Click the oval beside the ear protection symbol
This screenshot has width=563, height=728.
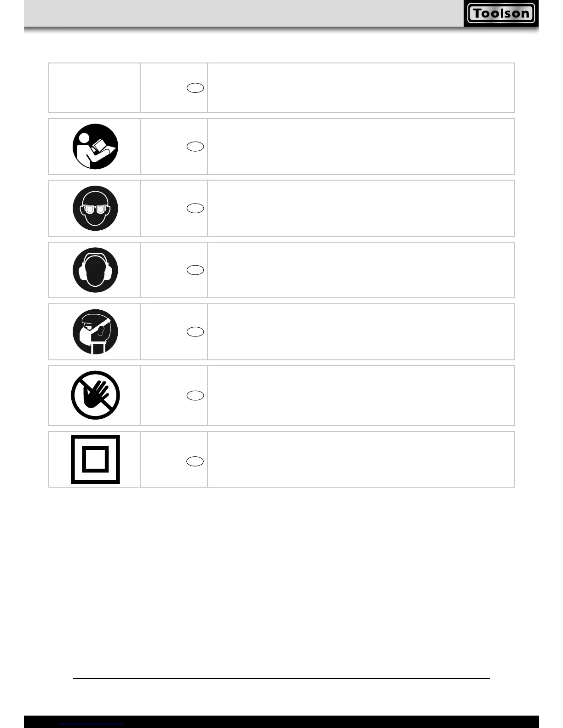click(x=195, y=270)
